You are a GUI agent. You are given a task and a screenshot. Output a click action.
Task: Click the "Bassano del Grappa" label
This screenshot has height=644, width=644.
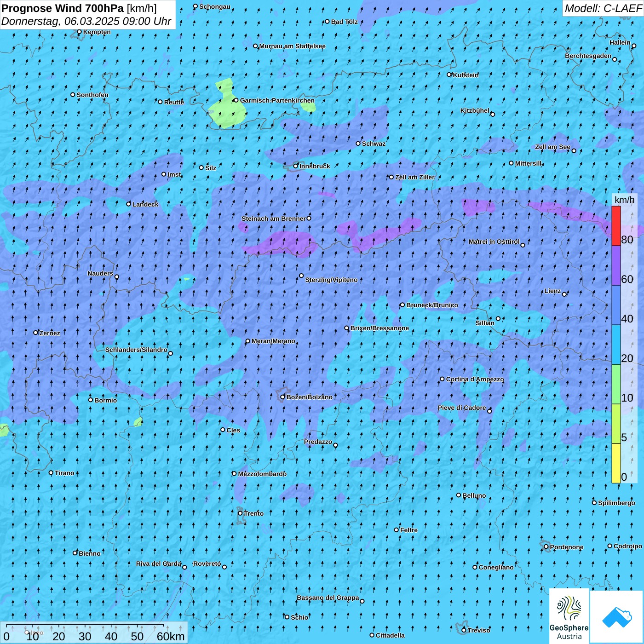coord(328,598)
